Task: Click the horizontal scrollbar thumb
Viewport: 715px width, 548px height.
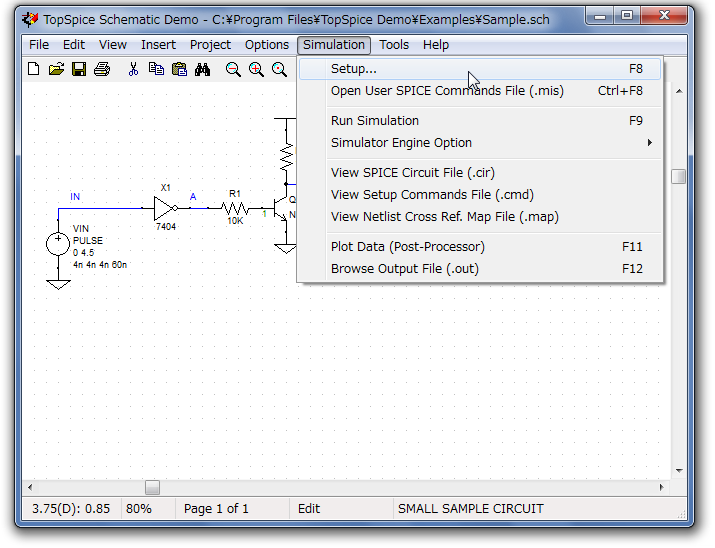Action: click(152, 487)
